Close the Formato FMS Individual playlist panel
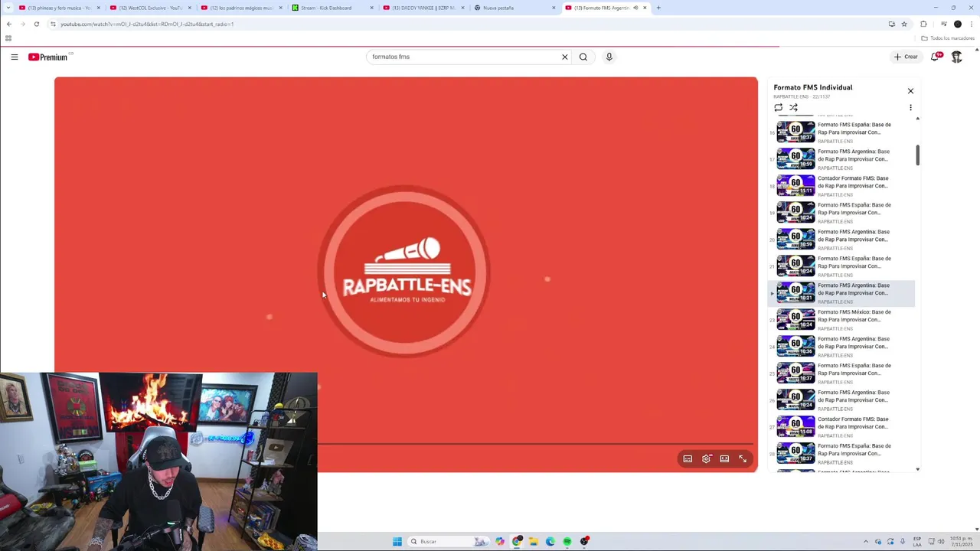 click(x=910, y=91)
